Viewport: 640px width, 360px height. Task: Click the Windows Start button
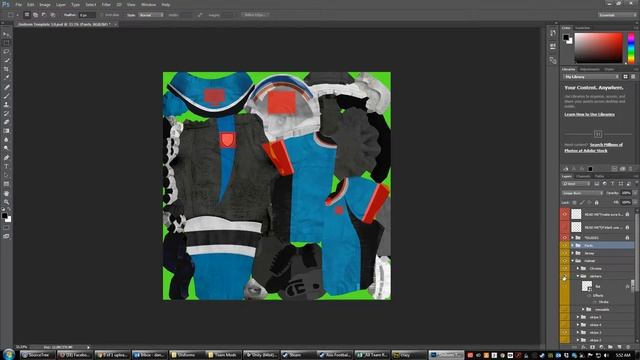coord(9,354)
